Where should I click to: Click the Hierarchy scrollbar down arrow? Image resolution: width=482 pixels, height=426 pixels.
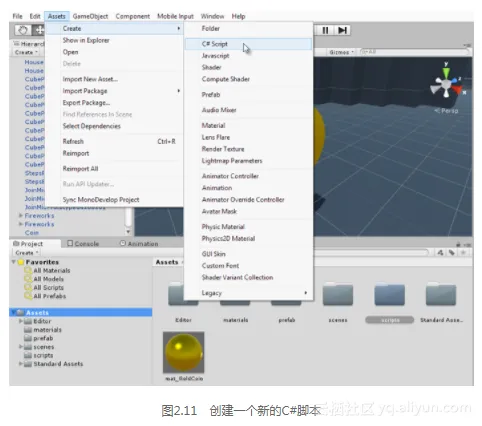(128, 231)
